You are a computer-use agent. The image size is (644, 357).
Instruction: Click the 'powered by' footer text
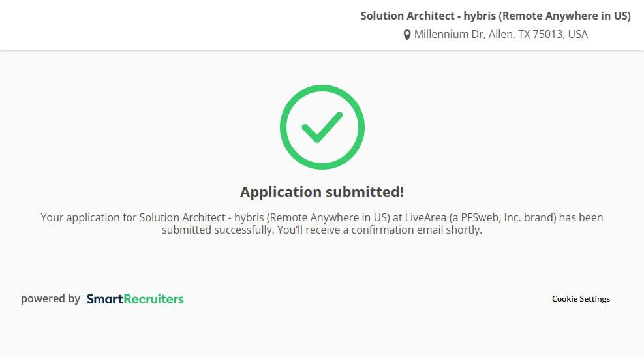click(x=50, y=299)
